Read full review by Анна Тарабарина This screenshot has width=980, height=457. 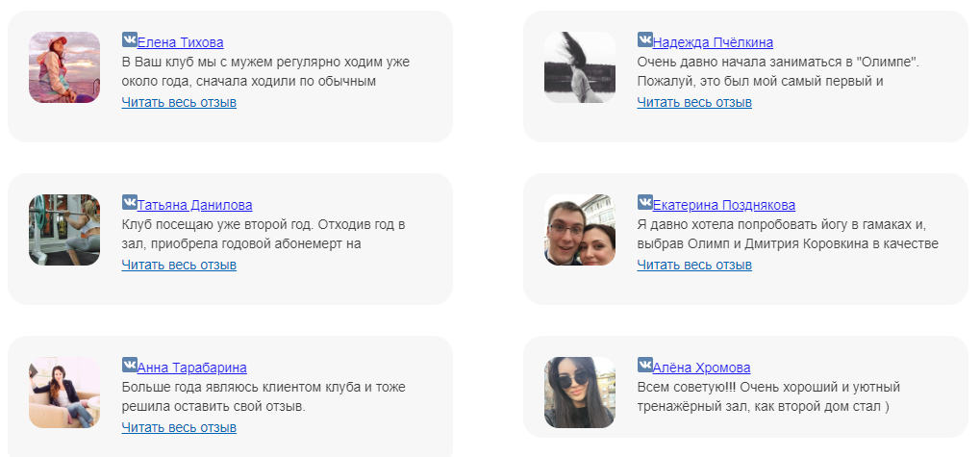coord(179,427)
